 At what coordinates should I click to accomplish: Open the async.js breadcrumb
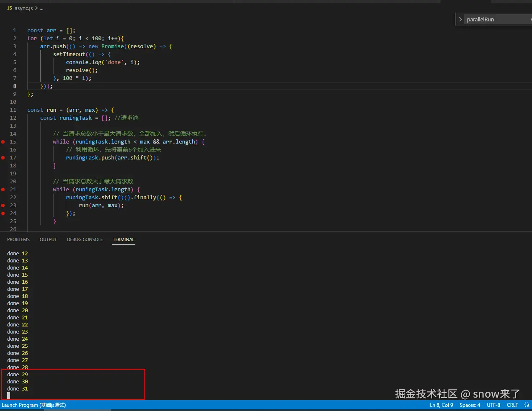23,8
